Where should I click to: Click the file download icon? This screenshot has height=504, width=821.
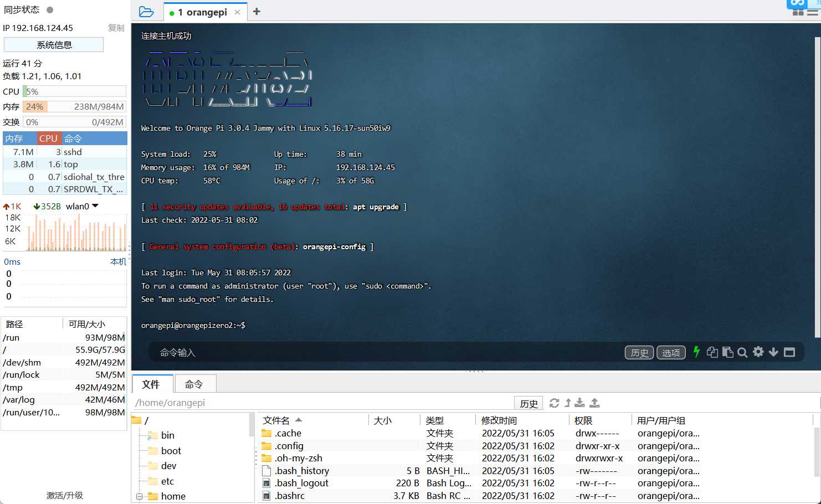(x=580, y=403)
